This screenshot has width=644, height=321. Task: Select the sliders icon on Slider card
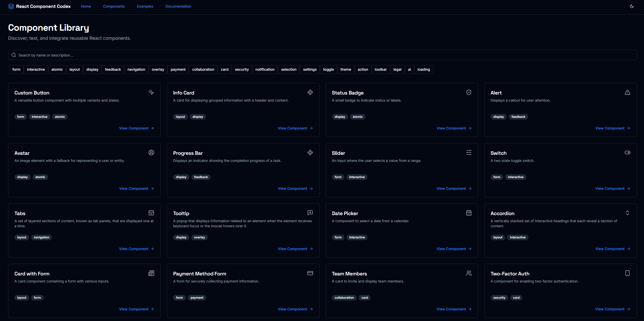pos(469,153)
